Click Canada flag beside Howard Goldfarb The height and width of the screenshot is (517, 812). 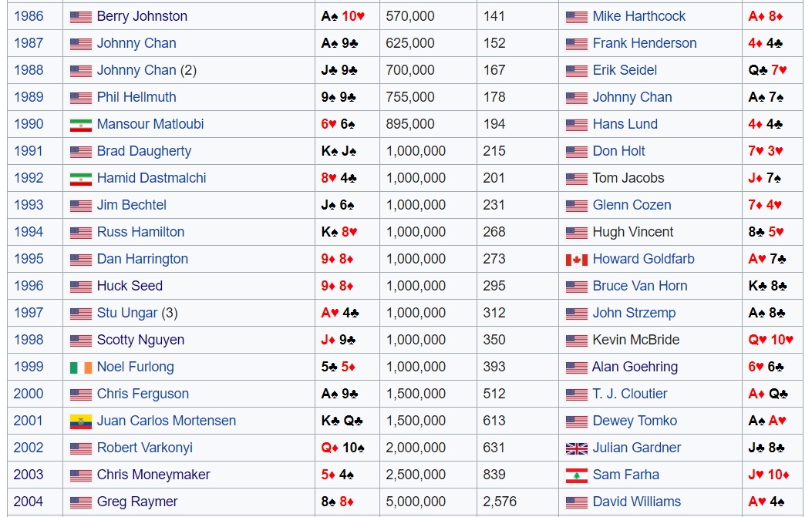coord(576,260)
